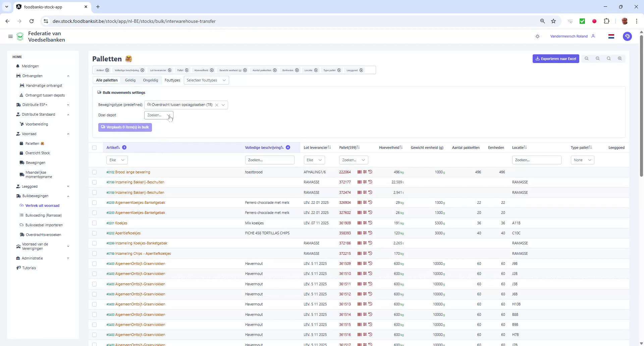Open the Doel depot Zoeken dropdown
The height and width of the screenshot is (346, 644).
158,115
